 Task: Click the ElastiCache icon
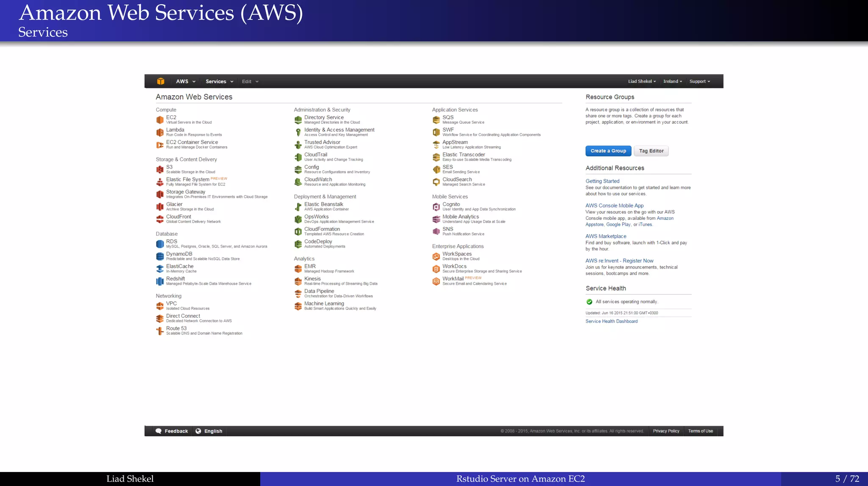tap(160, 269)
